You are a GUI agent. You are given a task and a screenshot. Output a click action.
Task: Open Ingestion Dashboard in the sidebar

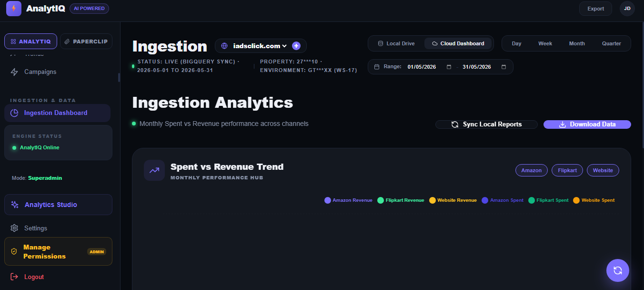click(57, 113)
